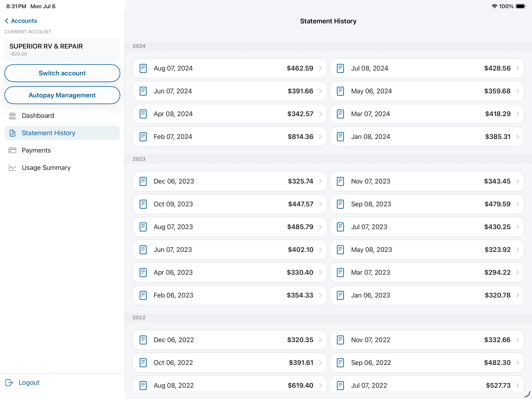Click the $391.66 statement amount

tap(300, 91)
